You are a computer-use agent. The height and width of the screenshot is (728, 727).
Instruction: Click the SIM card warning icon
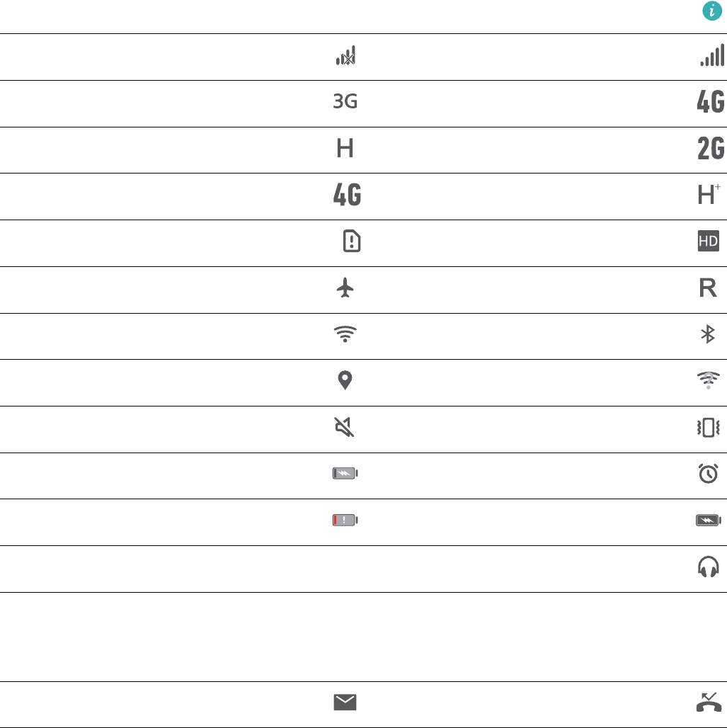[x=352, y=242]
